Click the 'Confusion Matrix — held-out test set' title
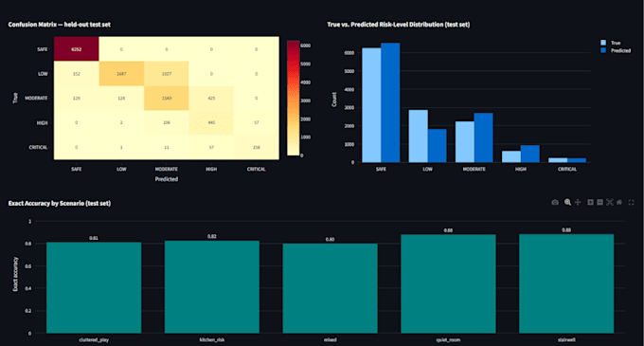 [x=59, y=25]
